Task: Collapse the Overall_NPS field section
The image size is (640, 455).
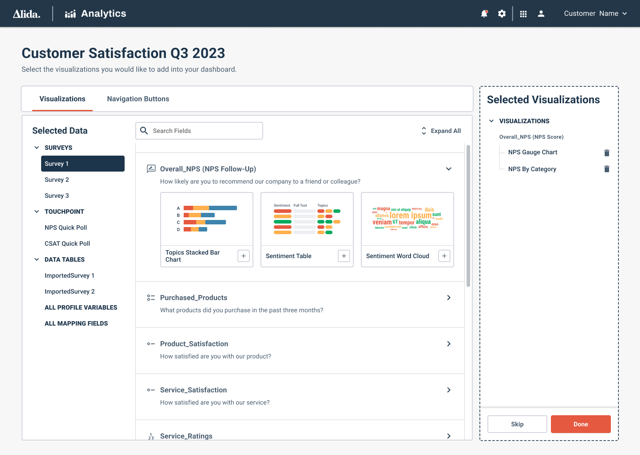Action: point(448,169)
